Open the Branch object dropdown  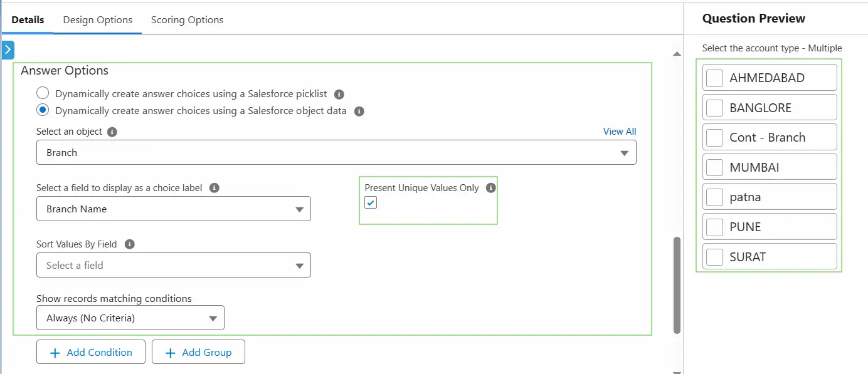[x=623, y=152]
